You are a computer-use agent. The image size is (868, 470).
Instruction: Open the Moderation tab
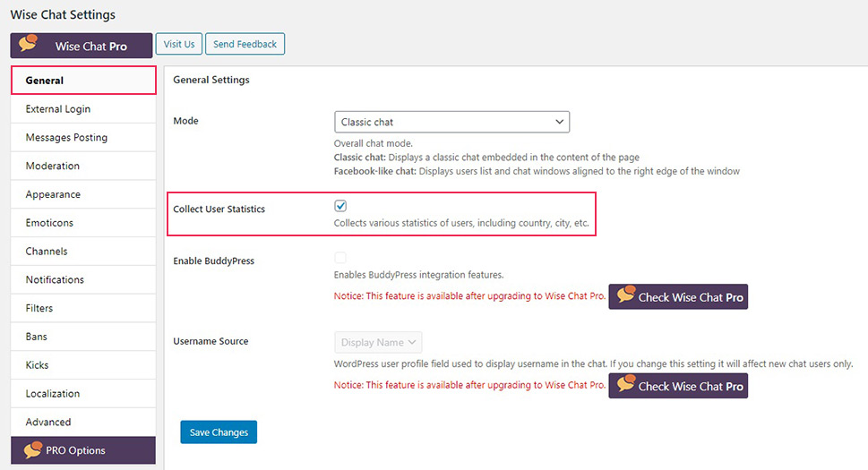[x=83, y=166]
